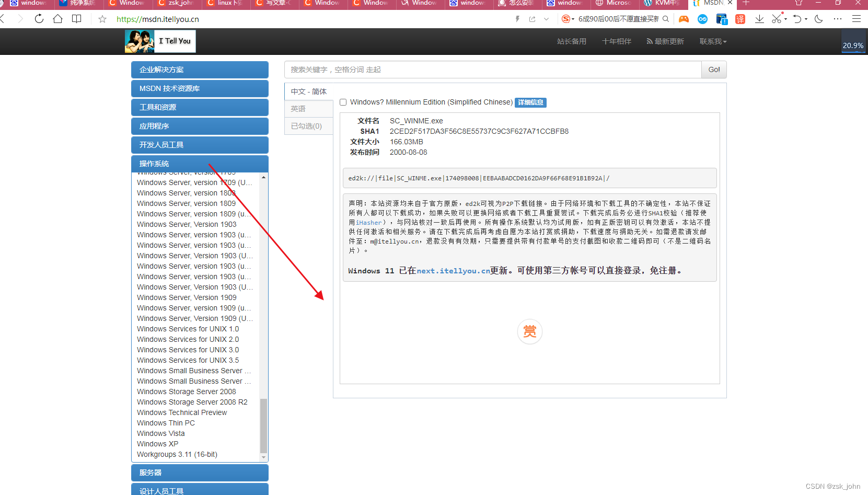Open the hamburger main menu
The height and width of the screenshot is (495, 868).
(x=856, y=19)
